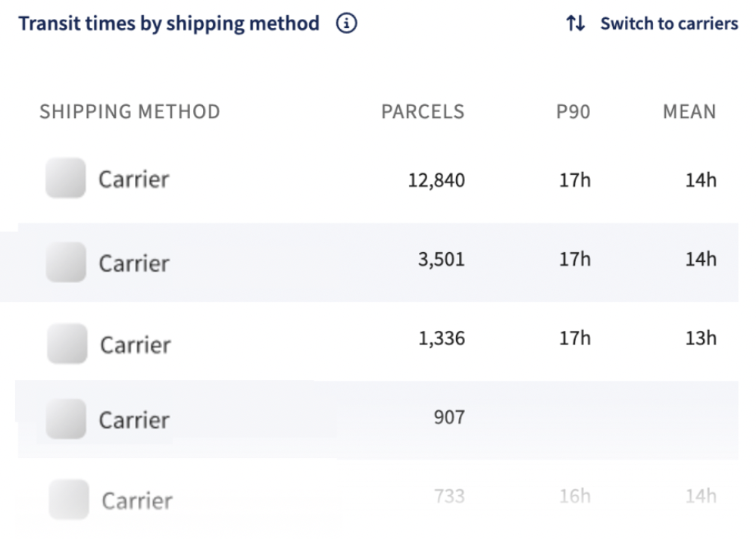Open the faded Carrier row with 733 parcels
The image size is (756, 539).
[378, 499]
